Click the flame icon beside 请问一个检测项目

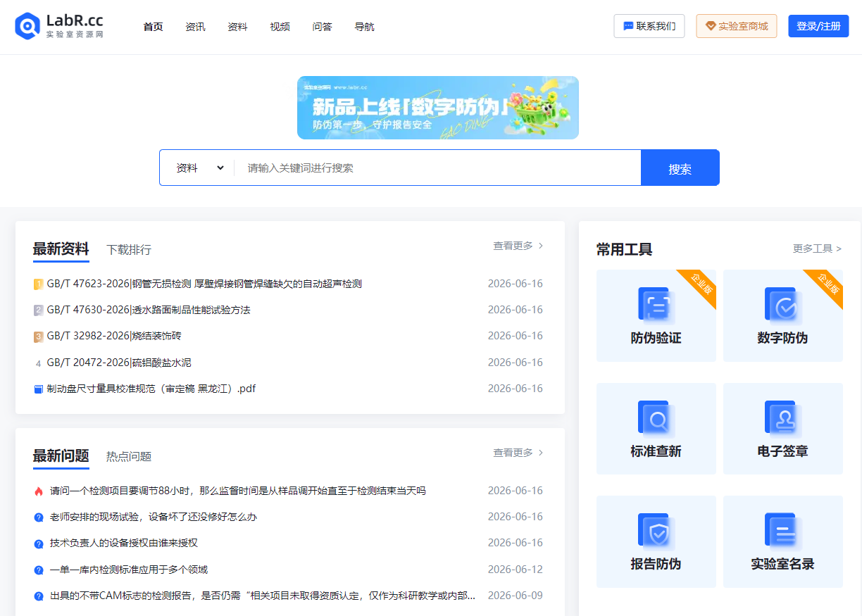coord(38,491)
